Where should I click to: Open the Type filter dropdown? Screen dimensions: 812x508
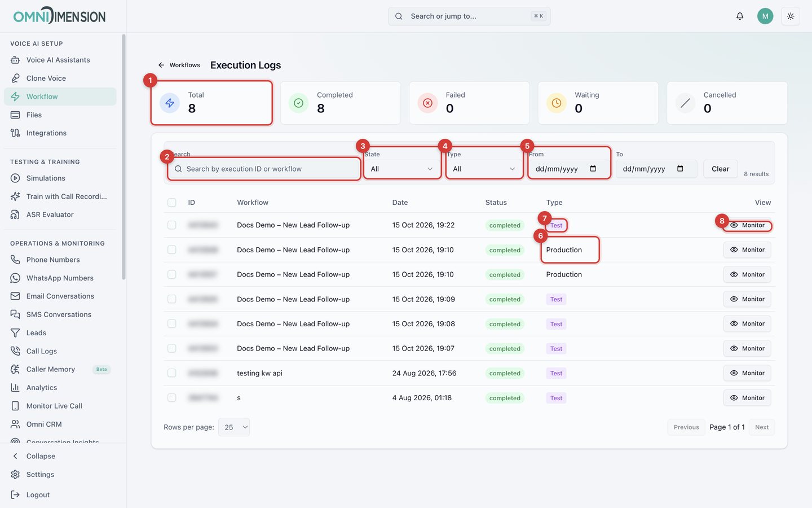[x=484, y=169]
